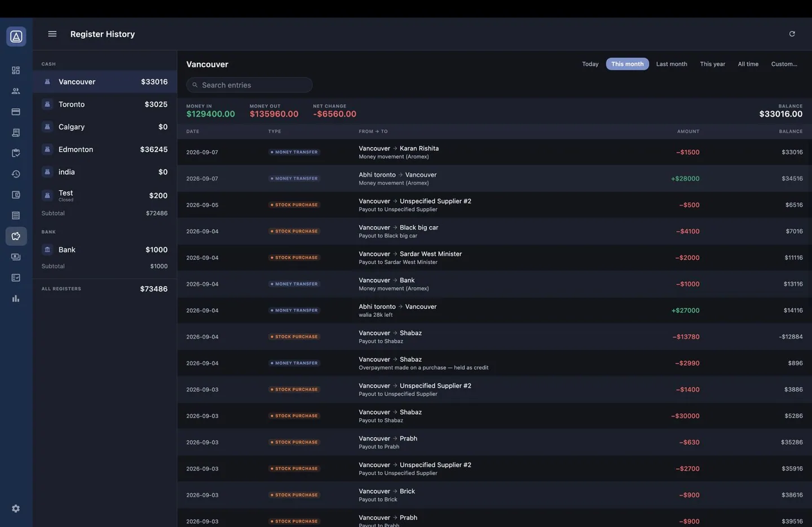
Task: Open the Vancouver to Brick payout entry
Action: pyautogui.click(x=495, y=495)
